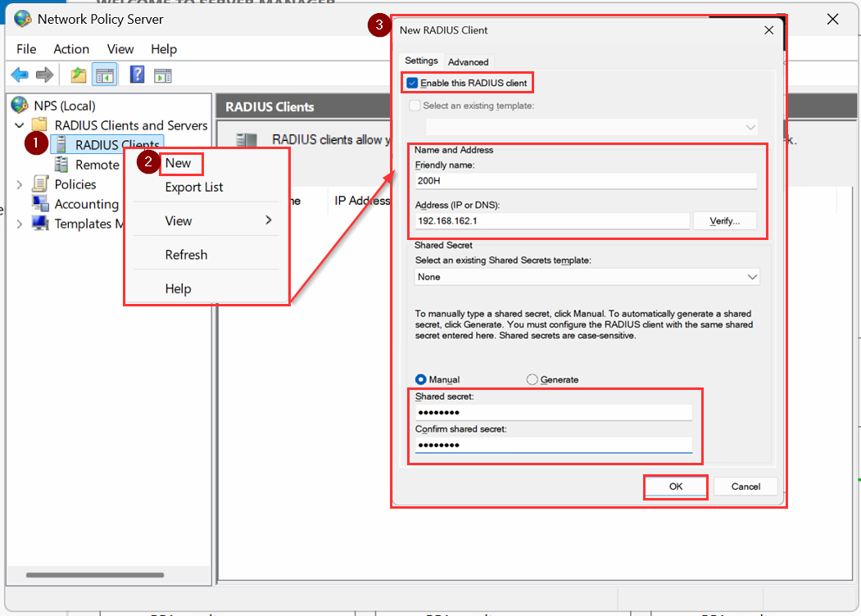This screenshot has width=861, height=616.
Task: Select the Policies tree item label
Action: point(75,184)
